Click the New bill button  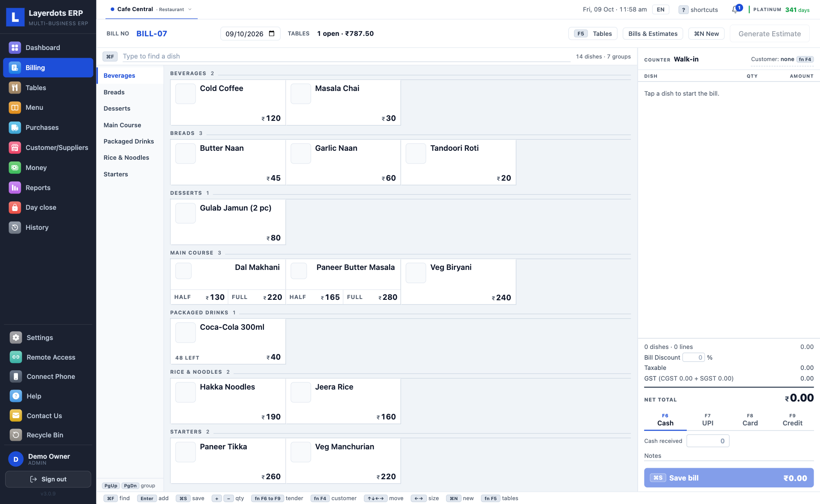pyautogui.click(x=706, y=34)
